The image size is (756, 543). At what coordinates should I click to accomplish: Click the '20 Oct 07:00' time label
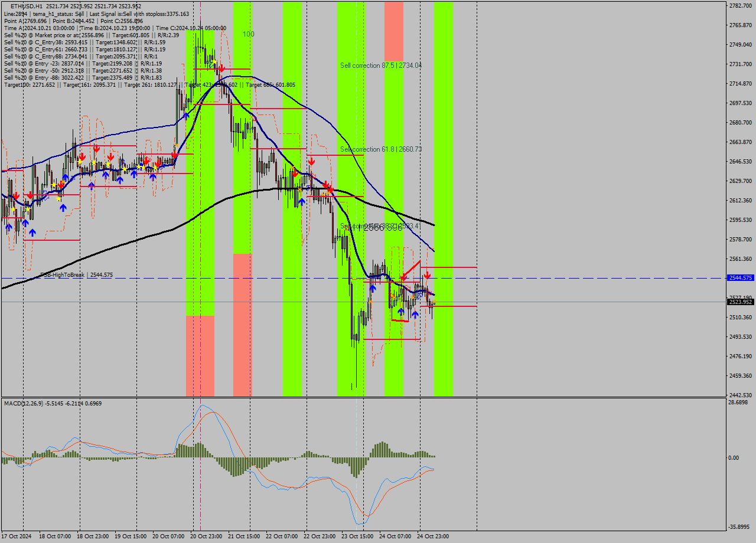(170, 537)
